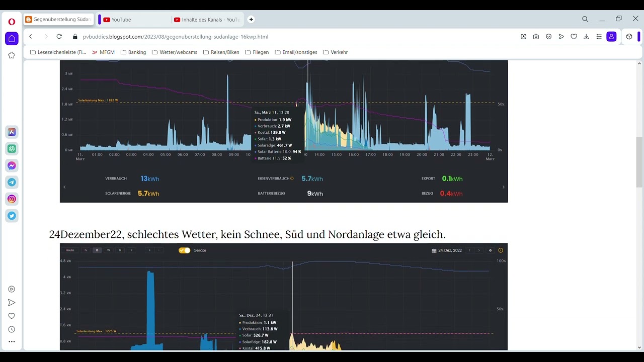
Task: Open Instagram in the sidebar
Action: click(12, 199)
